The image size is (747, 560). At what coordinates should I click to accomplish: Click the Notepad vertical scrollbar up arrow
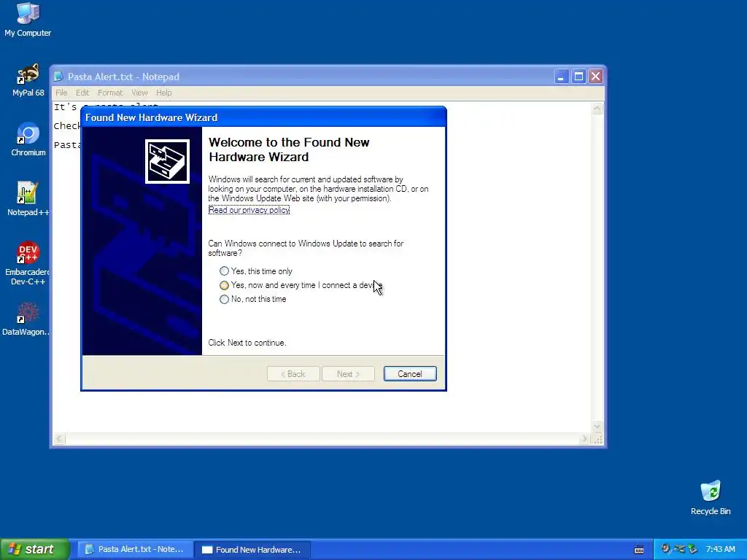597,109
